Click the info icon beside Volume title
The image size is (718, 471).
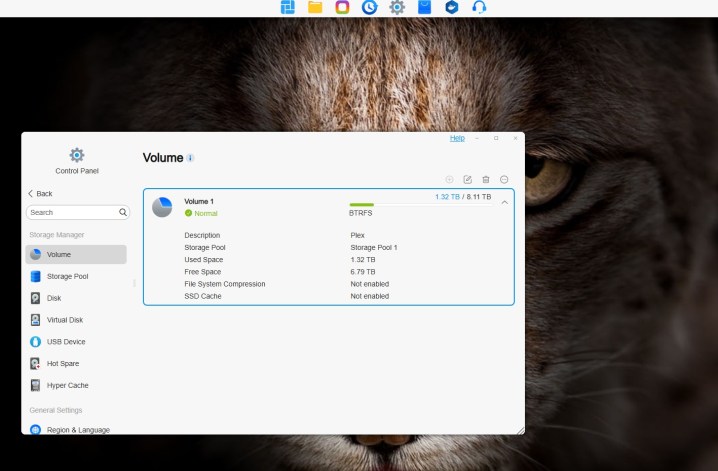point(191,158)
